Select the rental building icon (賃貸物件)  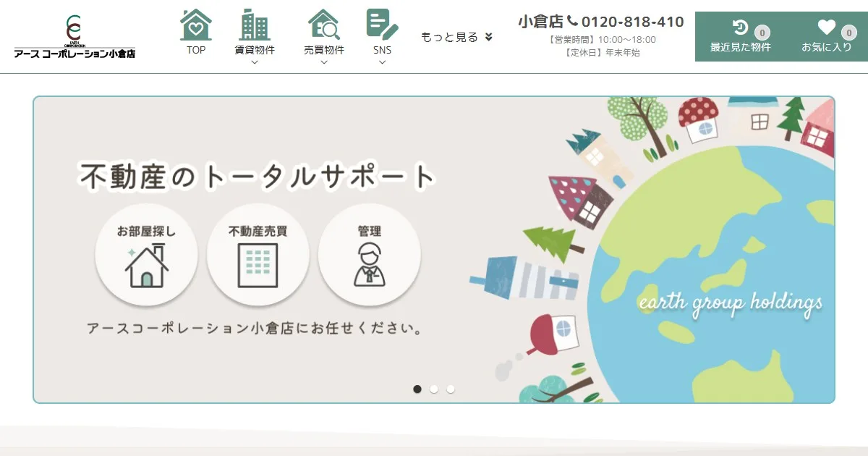click(254, 25)
